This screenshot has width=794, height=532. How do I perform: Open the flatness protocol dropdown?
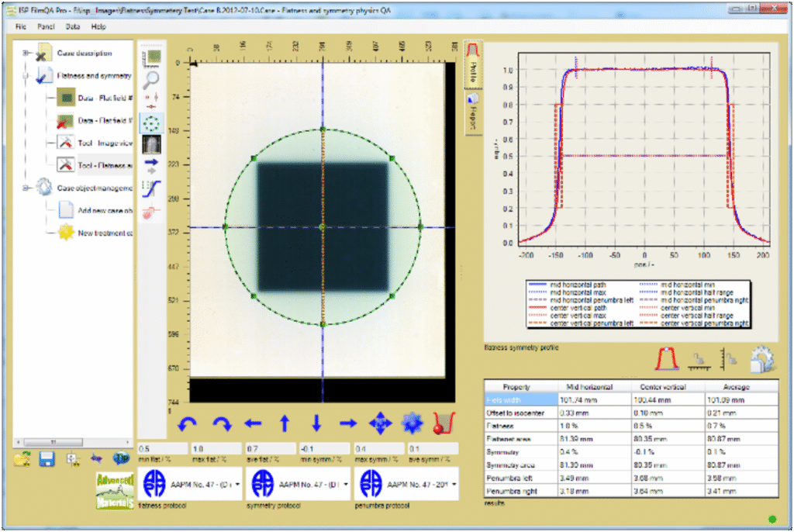pyautogui.click(x=236, y=483)
